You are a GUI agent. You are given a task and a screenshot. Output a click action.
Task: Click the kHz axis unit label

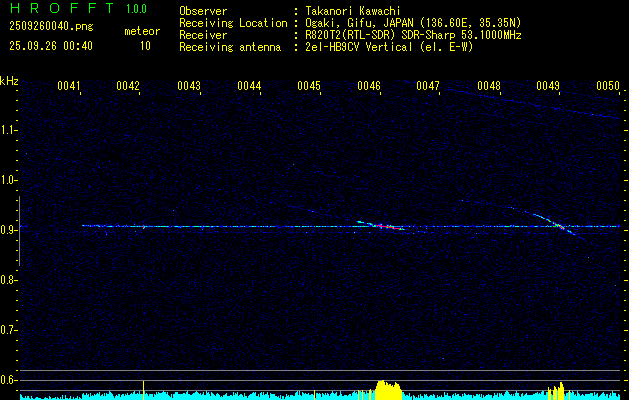pos(9,80)
